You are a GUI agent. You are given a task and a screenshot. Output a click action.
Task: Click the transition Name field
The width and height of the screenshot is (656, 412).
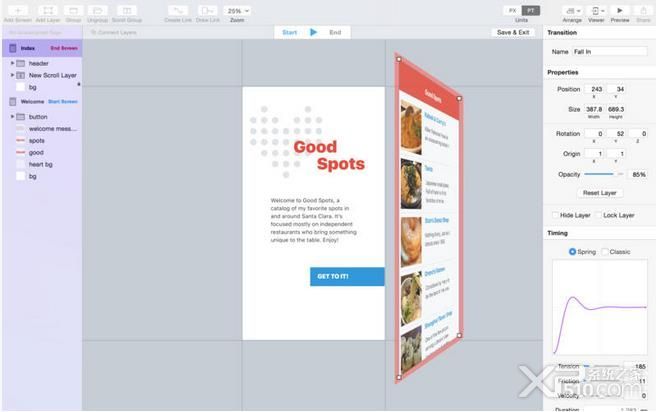pyautogui.click(x=609, y=51)
